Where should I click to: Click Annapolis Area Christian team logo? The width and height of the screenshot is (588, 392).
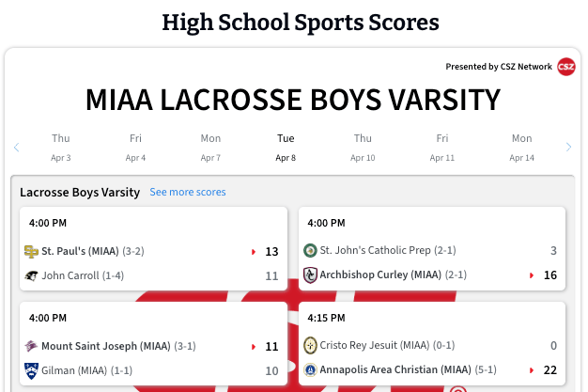point(310,369)
